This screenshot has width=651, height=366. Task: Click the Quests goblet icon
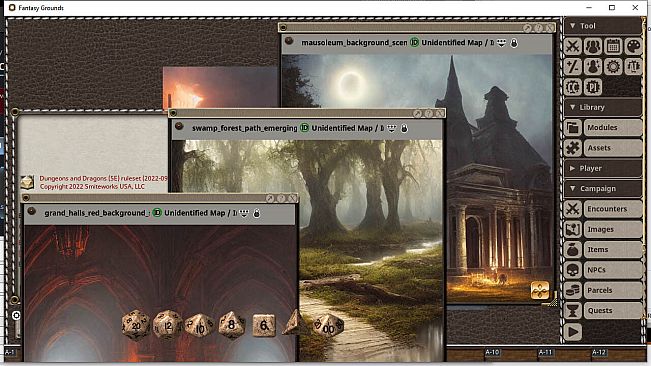coord(573,310)
